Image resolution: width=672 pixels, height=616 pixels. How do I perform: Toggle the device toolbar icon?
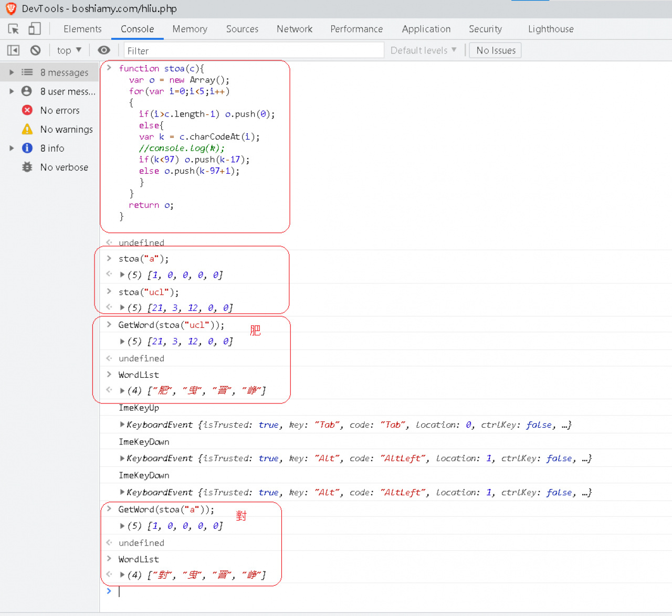(x=35, y=29)
